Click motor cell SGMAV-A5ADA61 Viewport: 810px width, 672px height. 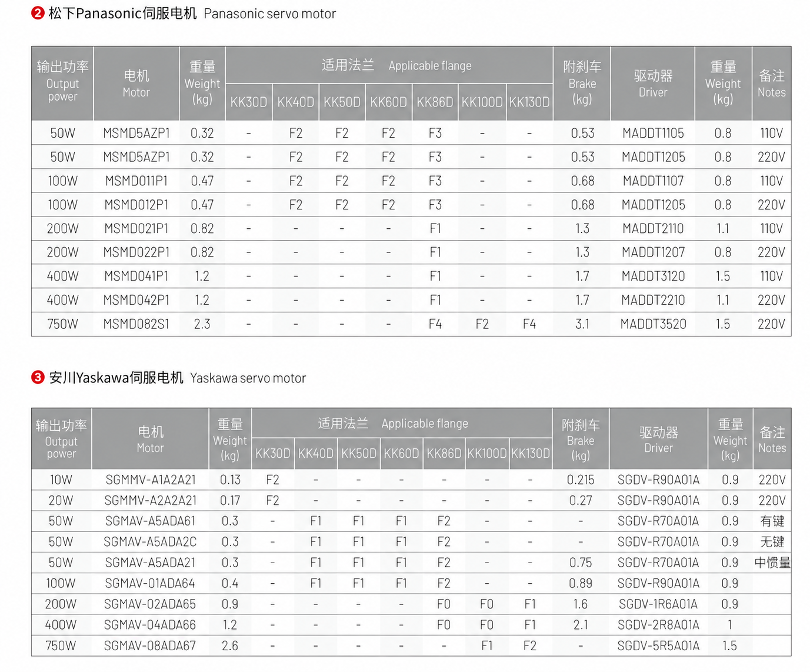click(151, 521)
